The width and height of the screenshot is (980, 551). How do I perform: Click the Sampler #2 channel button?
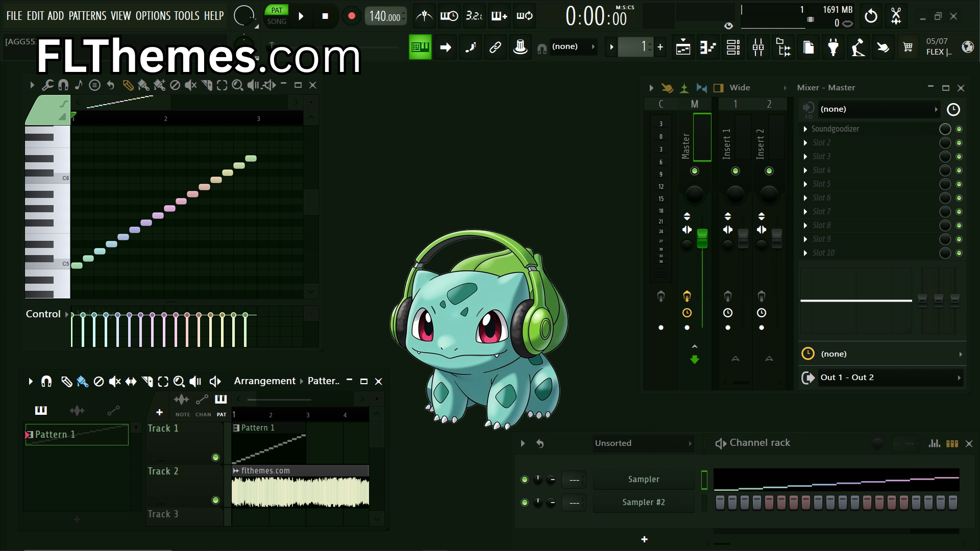coord(644,503)
